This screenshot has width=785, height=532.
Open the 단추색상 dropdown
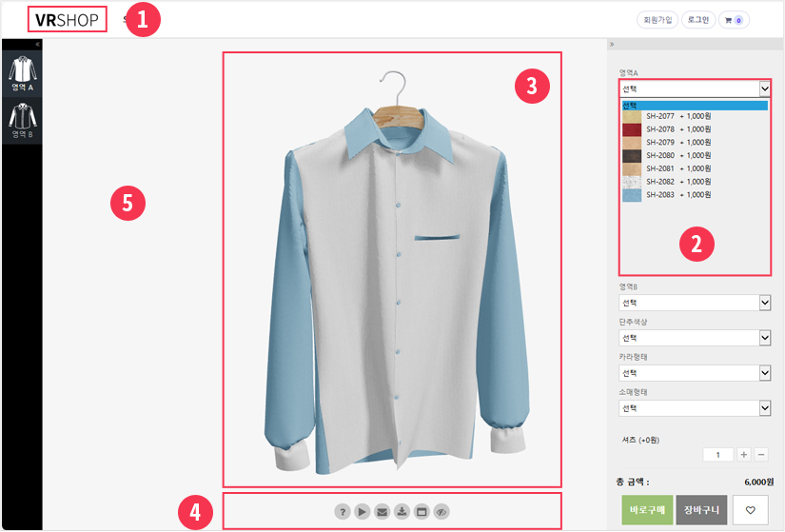[694, 338]
